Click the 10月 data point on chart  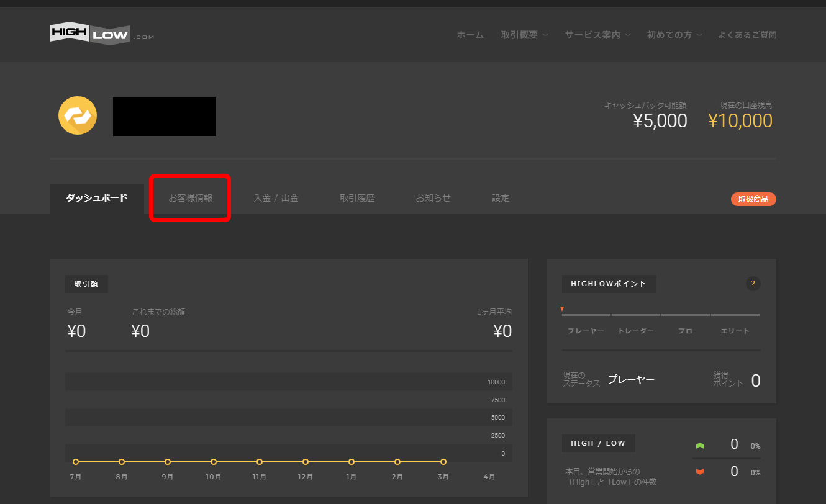pyautogui.click(x=214, y=462)
